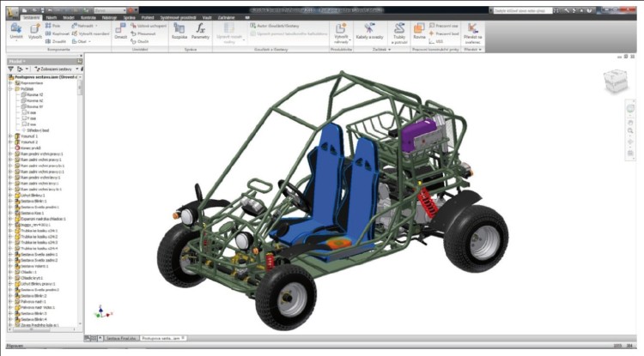
Task: Click the Vytvořit component icon
Action: (x=34, y=29)
